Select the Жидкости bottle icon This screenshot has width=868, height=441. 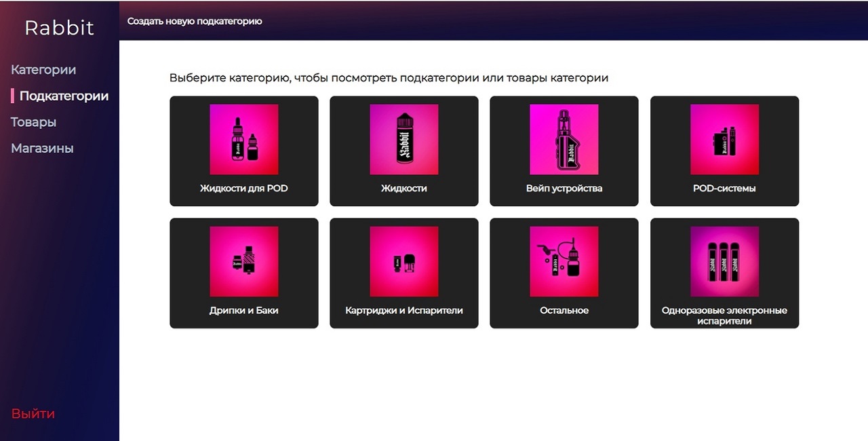point(404,139)
